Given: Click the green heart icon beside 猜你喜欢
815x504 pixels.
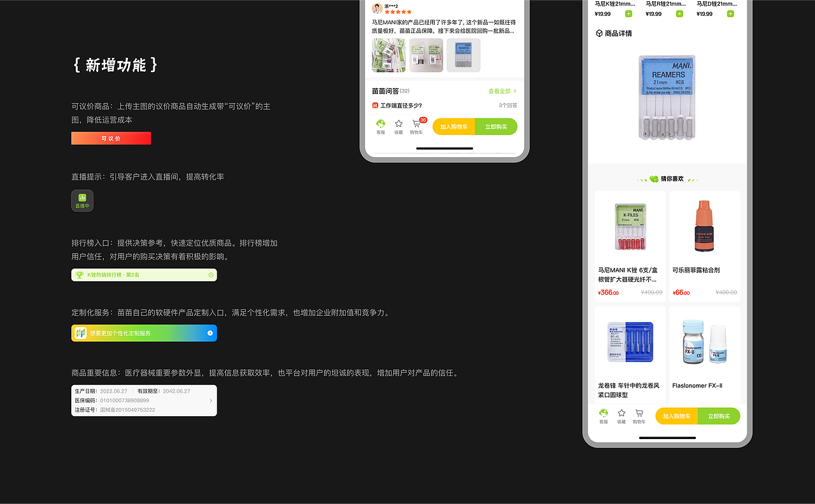Looking at the screenshot, I should coord(654,179).
